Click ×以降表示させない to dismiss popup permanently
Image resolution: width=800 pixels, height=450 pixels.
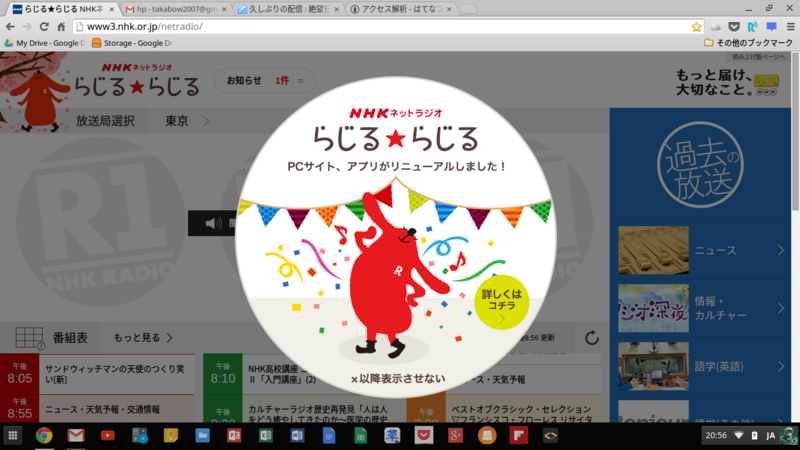[x=398, y=379]
